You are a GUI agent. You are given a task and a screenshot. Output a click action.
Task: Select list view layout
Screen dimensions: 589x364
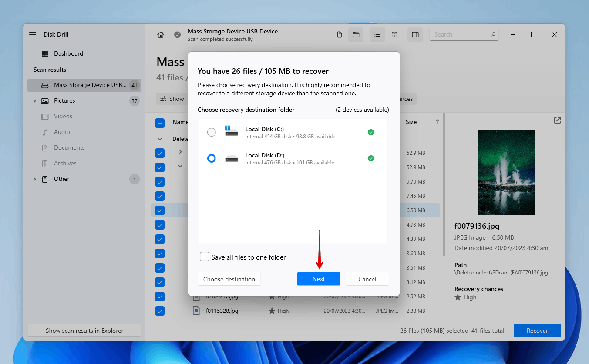pos(377,35)
